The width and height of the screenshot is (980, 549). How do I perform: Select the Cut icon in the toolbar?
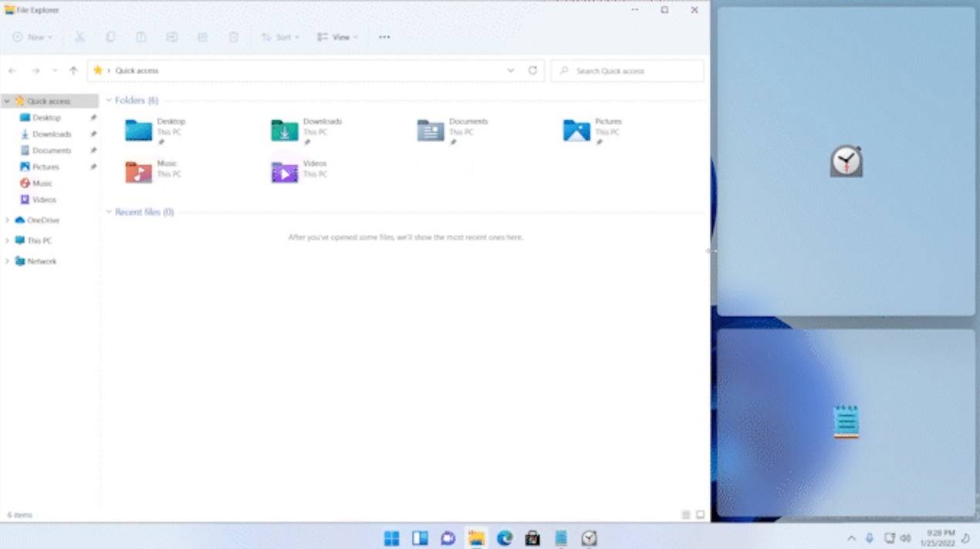coord(79,36)
